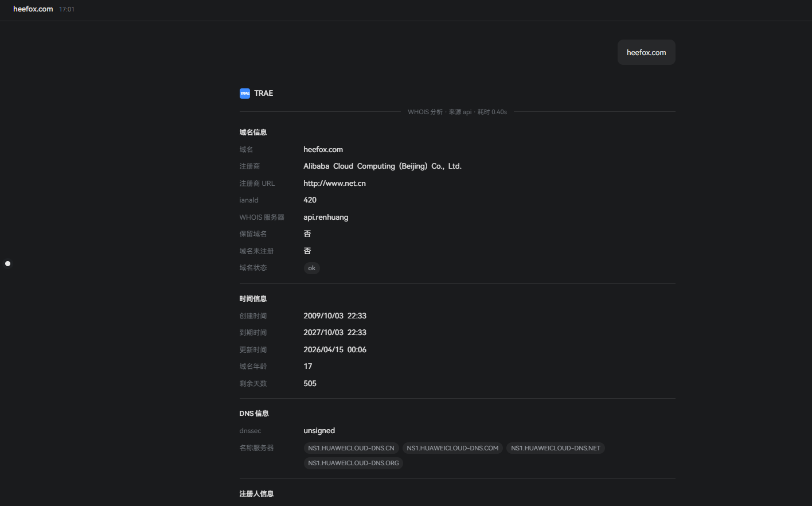This screenshot has height=506, width=812.
Task: Click the 到期时间 field label
Action: tap(253, 333)
